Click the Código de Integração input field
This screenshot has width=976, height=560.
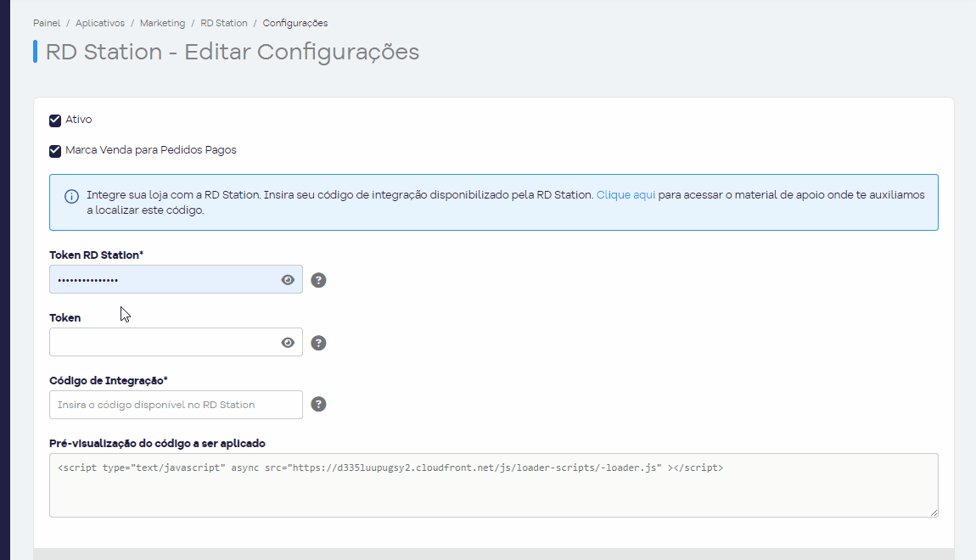tap(177, 405)
